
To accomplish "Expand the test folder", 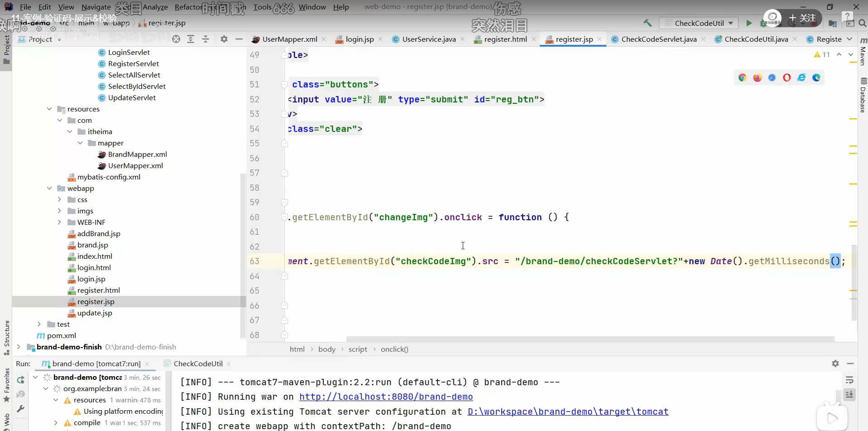I will click(39, 324).
